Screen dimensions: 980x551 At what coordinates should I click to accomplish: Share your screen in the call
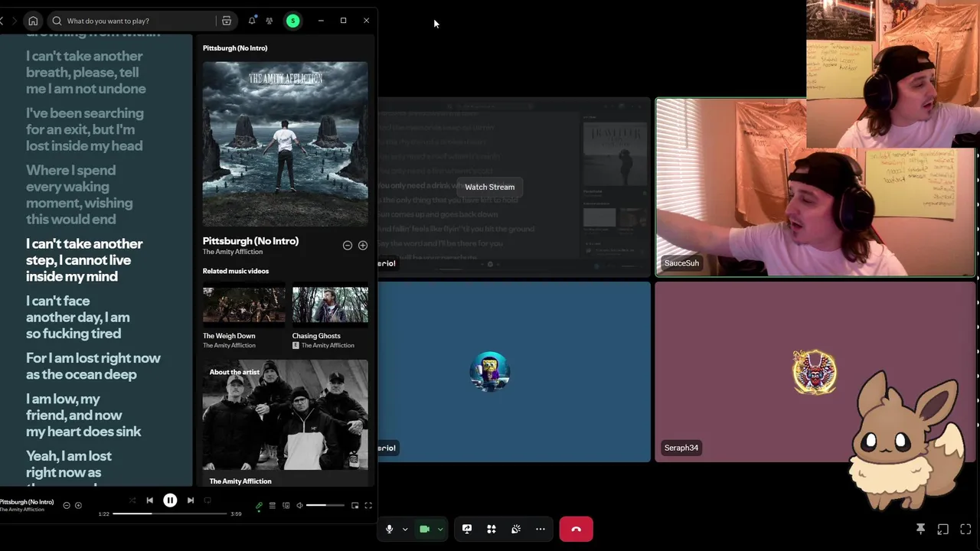pyautogui.click(x=467, y=529)
